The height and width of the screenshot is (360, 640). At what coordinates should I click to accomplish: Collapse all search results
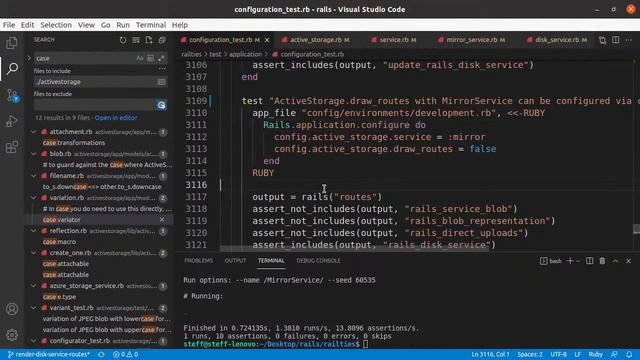click(162, 40)
